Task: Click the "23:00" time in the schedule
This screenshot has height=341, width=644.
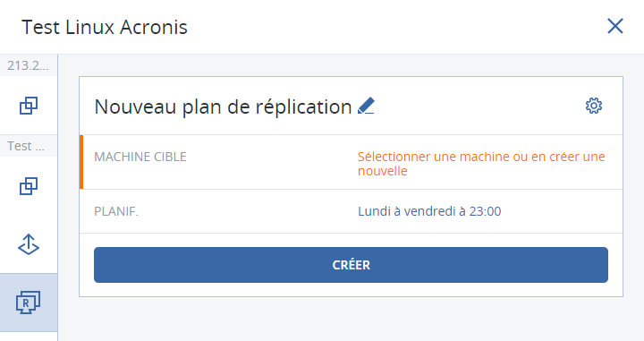Action: tap(485, 211)
